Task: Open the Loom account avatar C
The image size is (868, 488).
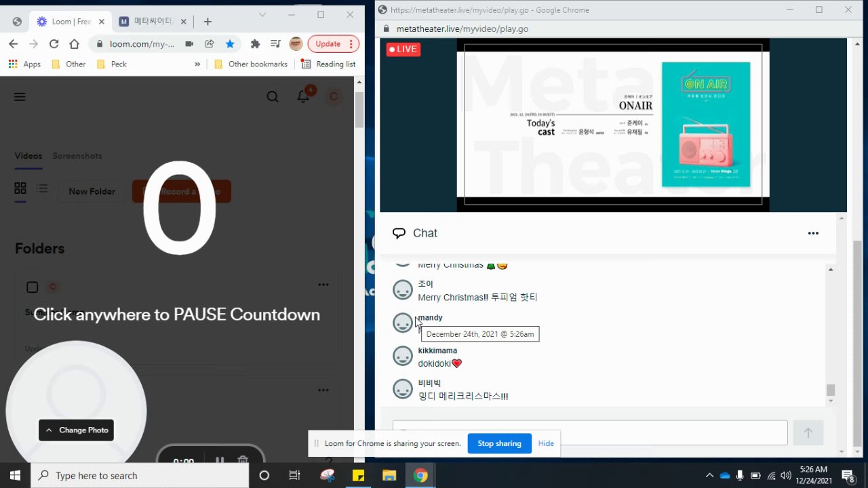Action: click(x=333, y=97)
